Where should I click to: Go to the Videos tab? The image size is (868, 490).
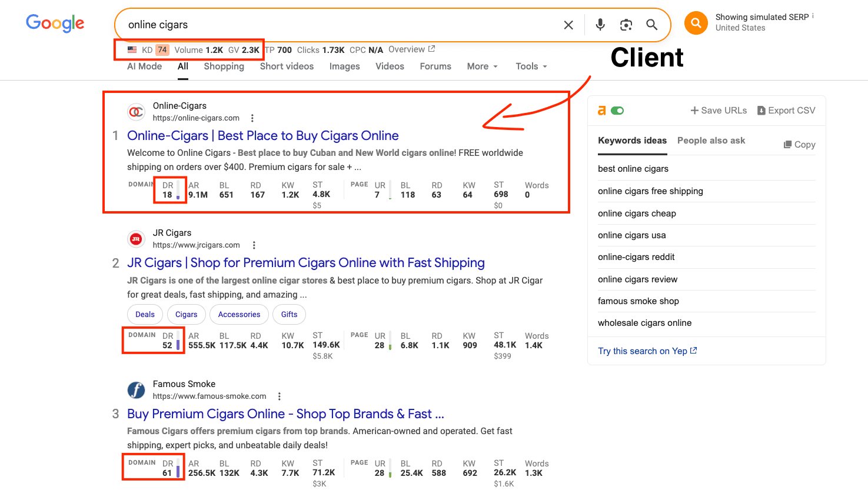390,66
